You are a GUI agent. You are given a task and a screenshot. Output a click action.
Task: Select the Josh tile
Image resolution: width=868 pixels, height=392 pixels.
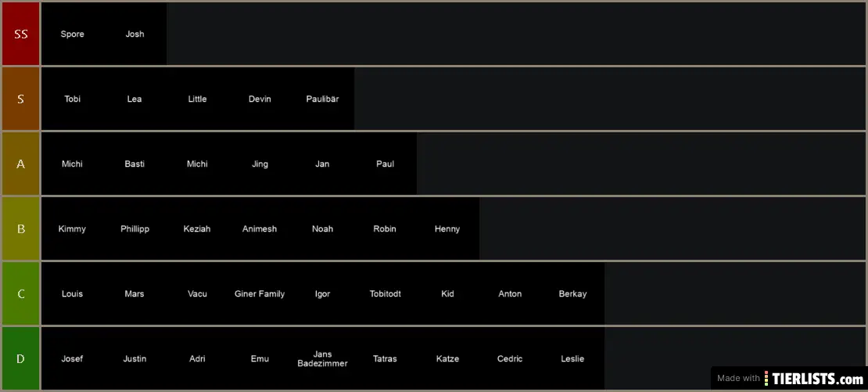click(135, 34)
